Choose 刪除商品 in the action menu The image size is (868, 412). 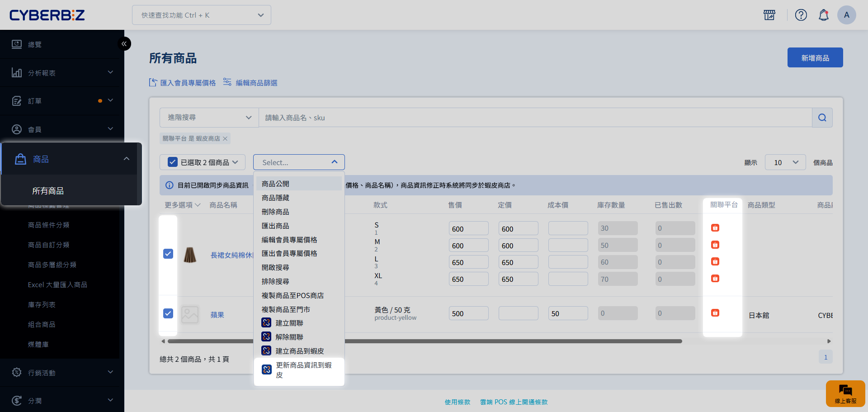tap(275, 212)
